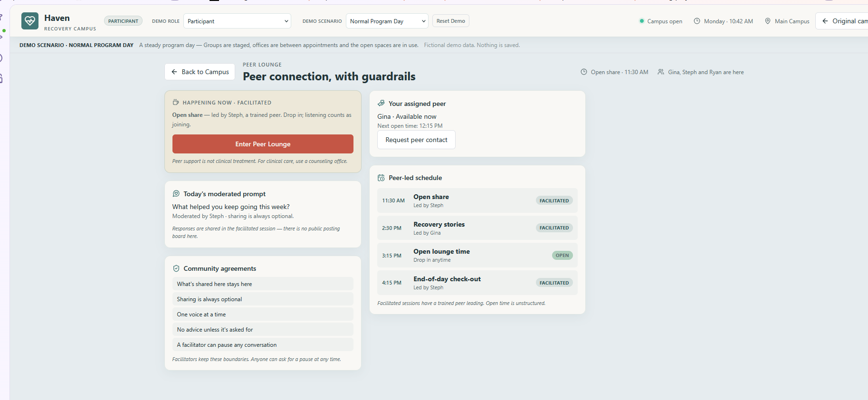Click the green Campus open status dot
The image size is (868, 400).
[642, 21]
